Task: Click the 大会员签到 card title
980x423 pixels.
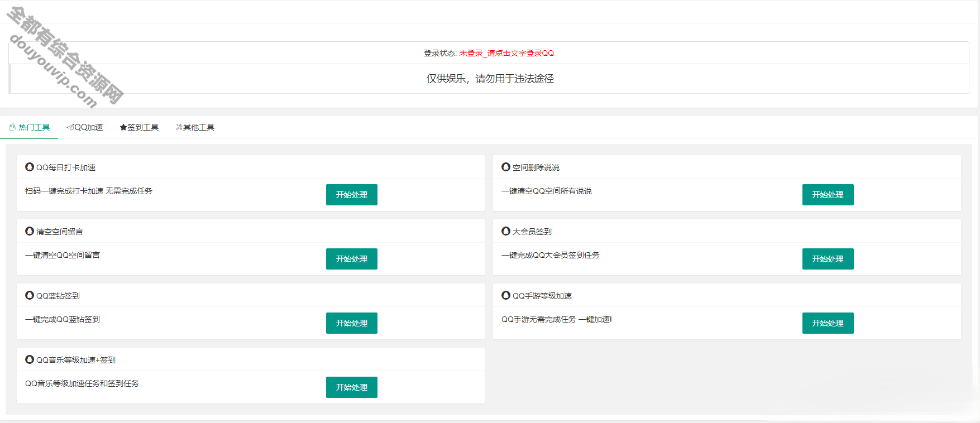Action: coord(532,232)
